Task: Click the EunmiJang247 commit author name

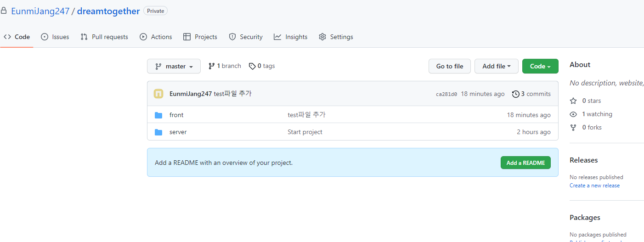Action: point(191,94)
